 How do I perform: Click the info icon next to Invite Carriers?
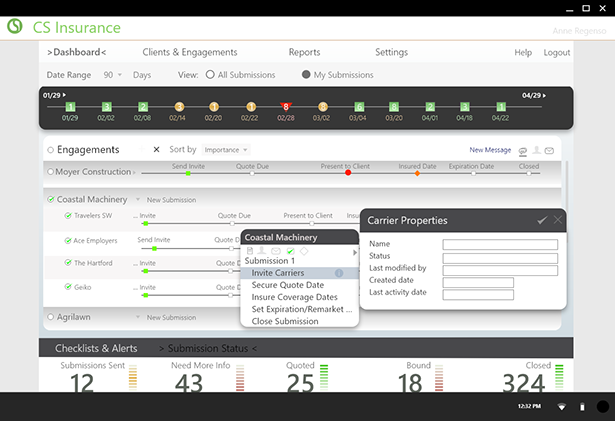[x=338, y=273]
